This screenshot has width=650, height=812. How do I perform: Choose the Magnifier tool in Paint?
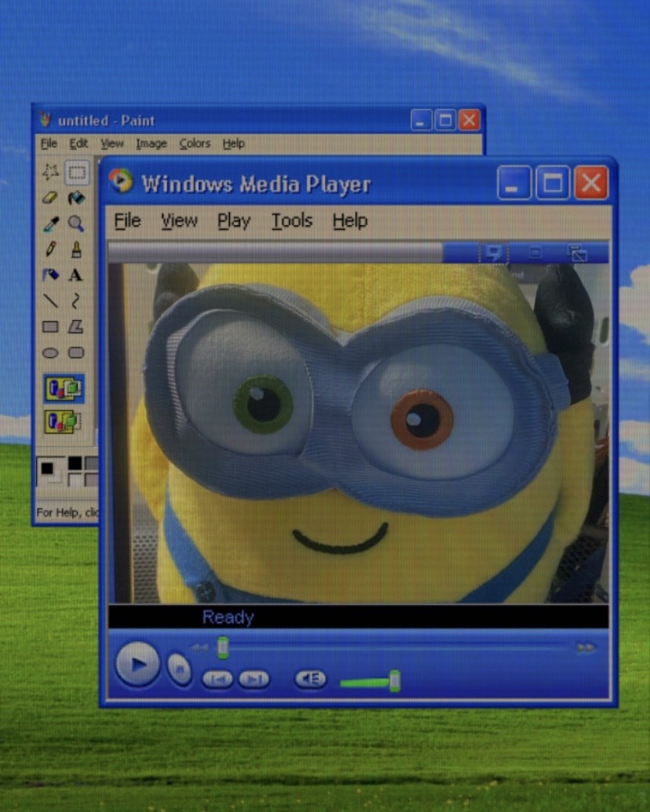pos(76,224)
